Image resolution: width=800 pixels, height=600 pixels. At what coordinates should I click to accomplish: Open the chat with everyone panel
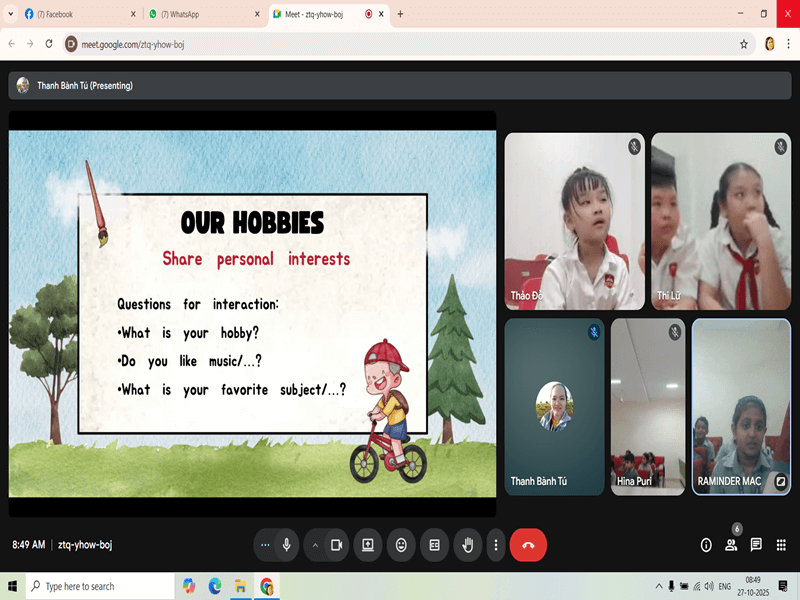click(x=756, y=545)
